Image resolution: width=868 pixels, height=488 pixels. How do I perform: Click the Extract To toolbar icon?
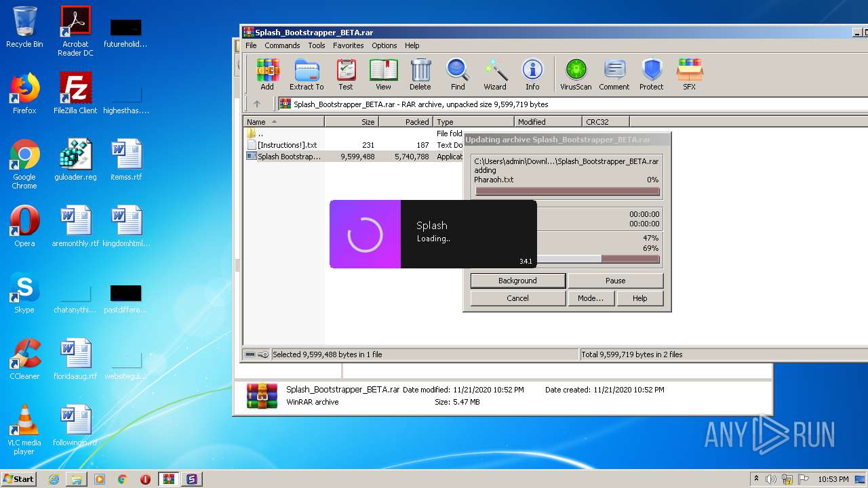pos(307,74)
